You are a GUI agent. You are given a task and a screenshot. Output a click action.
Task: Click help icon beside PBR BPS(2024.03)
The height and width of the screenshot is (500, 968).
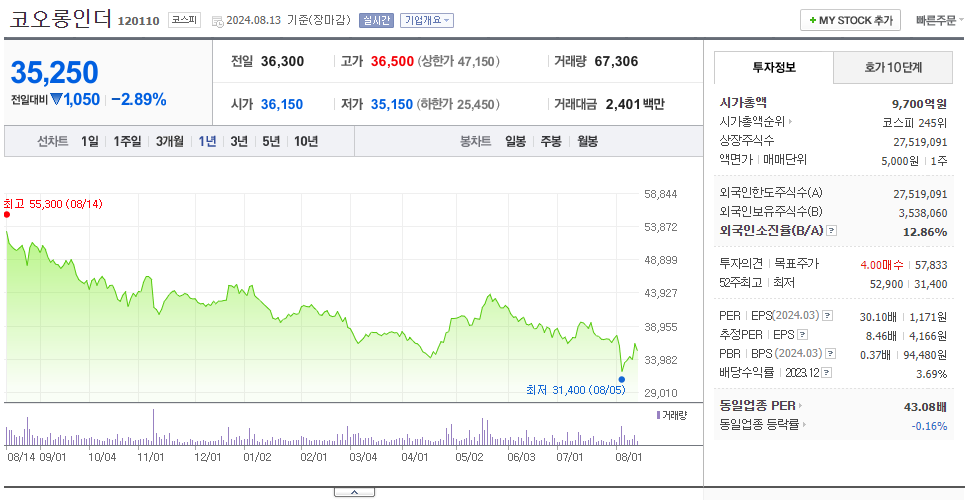coord(831,354)
